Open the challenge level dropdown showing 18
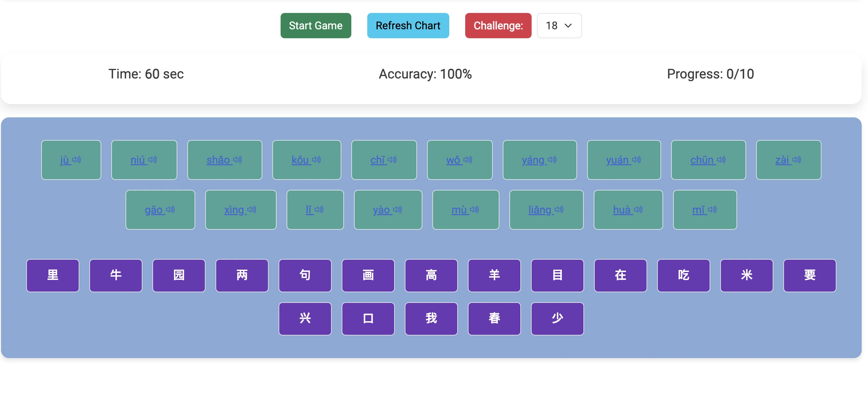Image resolution: width=868 pixels, height=393 pixels. pyautogui.click(x=559, y=26)
